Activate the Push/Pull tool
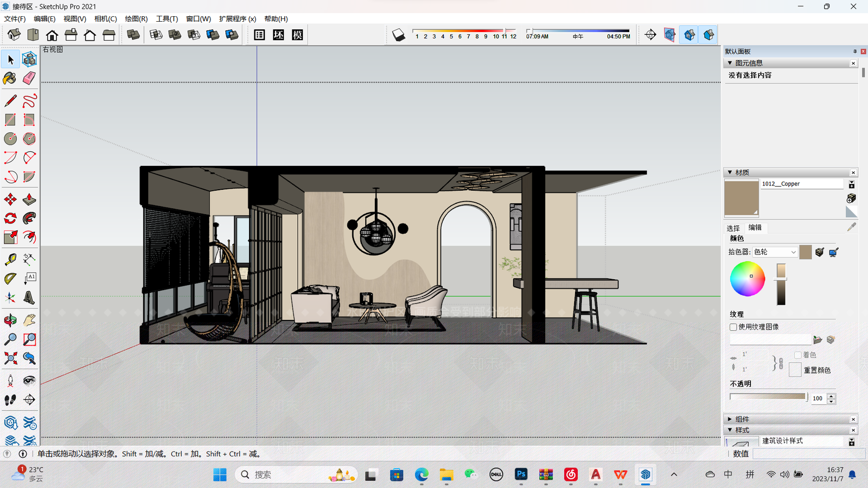 pyautogui.click(x=29, y=200)
